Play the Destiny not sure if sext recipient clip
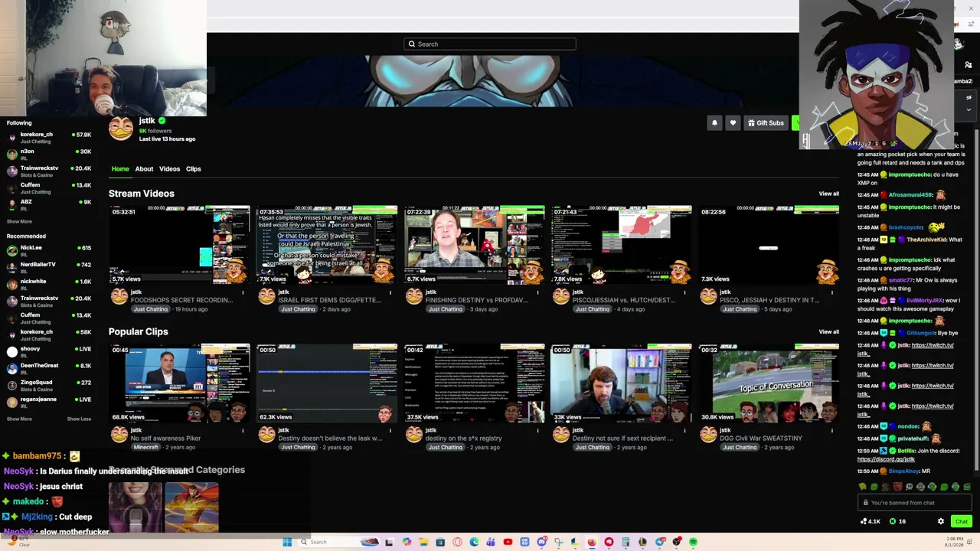Viewport: 980px width, 551px height. point(622,383)
